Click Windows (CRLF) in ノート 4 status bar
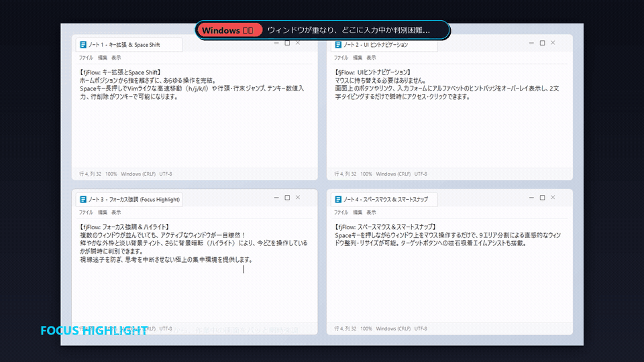Screen dimensions: 644x362 [393, 328]
